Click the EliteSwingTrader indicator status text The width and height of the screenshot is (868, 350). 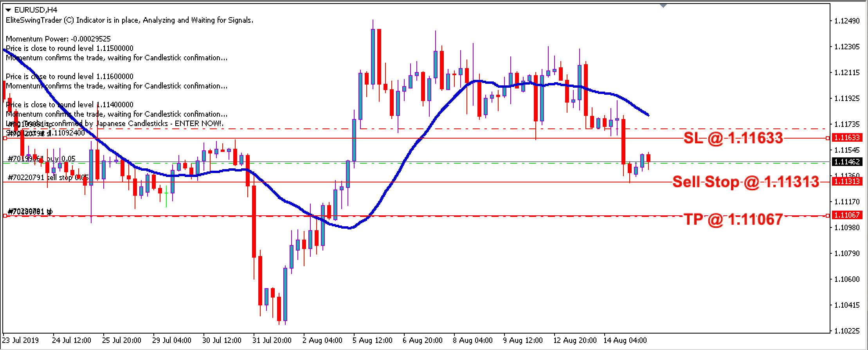(x=129, y=20)
